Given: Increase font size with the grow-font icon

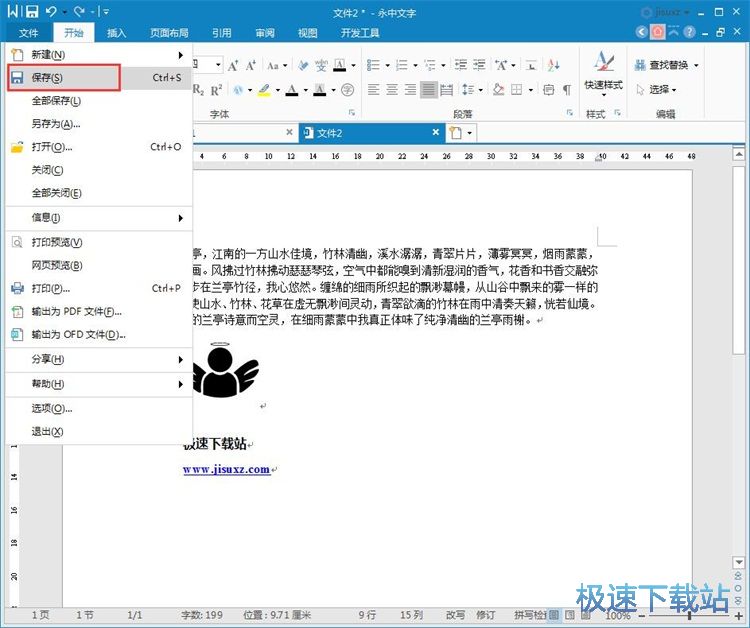Looking at the screenshot, I should [x=232, y=66].
